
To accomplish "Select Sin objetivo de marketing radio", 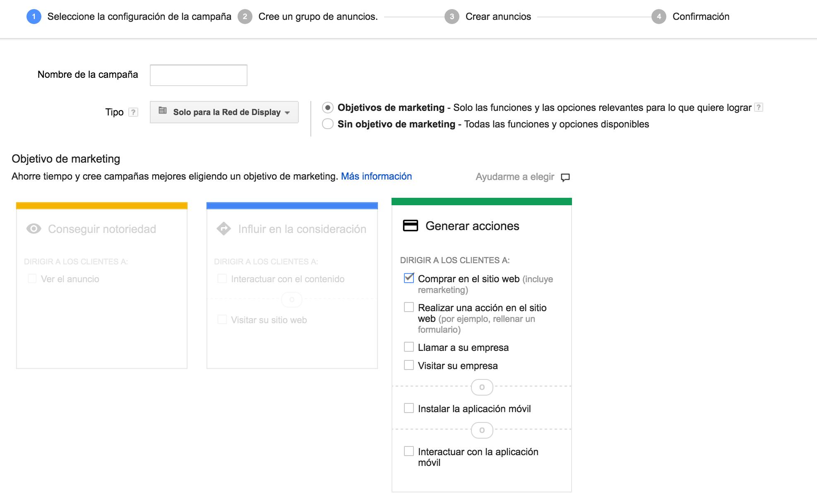I will tap(328, 124).
